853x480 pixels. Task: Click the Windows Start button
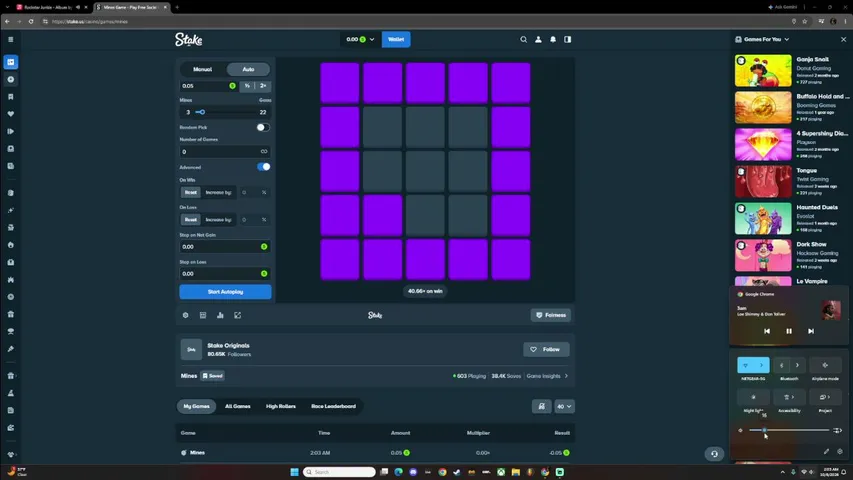[x=294, y=472]
